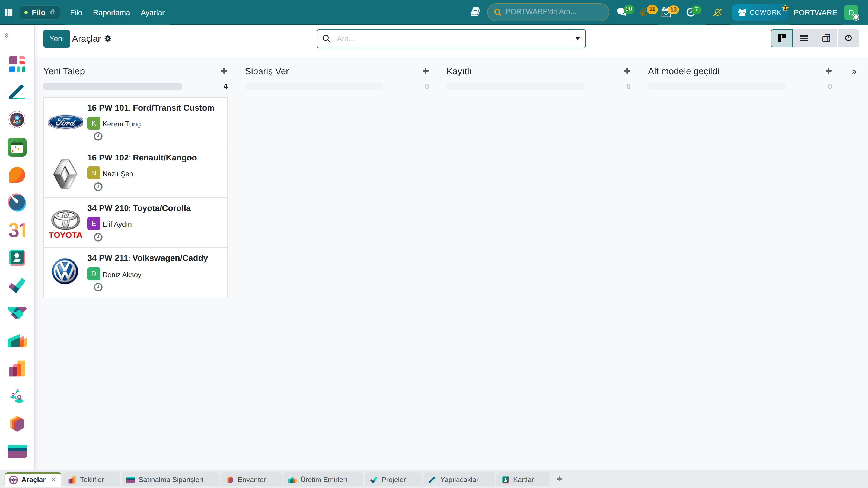Open the user avatar D menu

pos(851,12)
